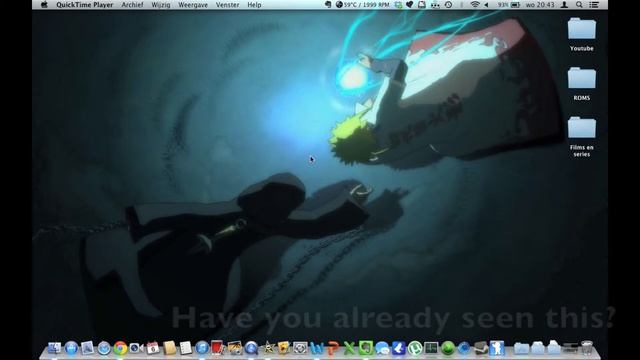
Task: Launch uTorrent from the Dock
Action: coord(415,348)
